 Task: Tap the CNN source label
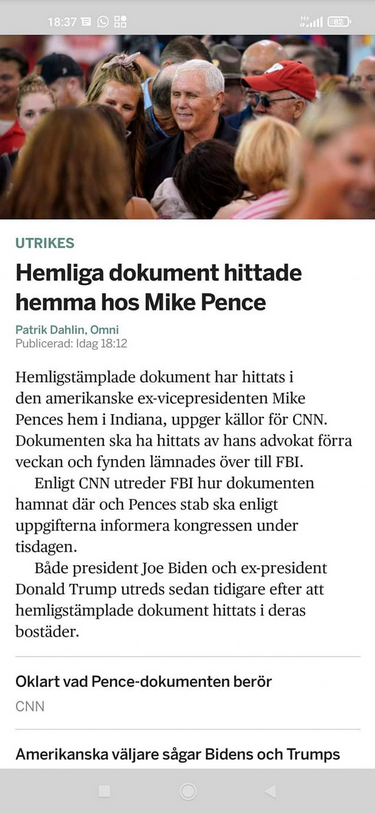[x=30, y=706]
